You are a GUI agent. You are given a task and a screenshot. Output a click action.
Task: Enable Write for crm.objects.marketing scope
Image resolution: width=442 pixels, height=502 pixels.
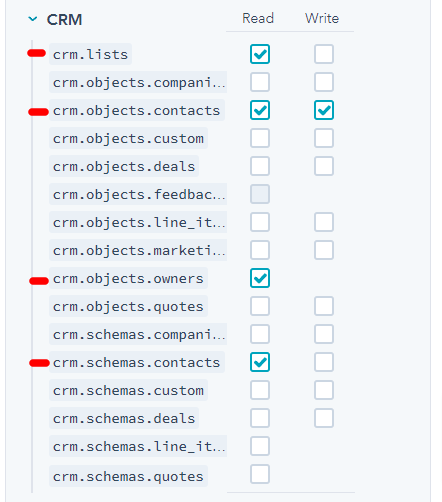tap(324, 250)
